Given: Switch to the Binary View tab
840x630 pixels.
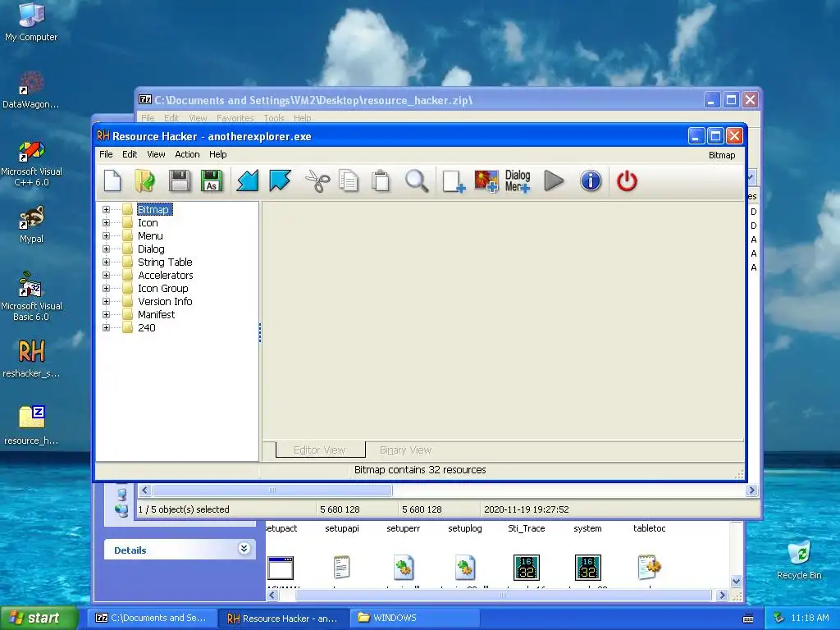Looking at the screenshot, I should [405, 450].
